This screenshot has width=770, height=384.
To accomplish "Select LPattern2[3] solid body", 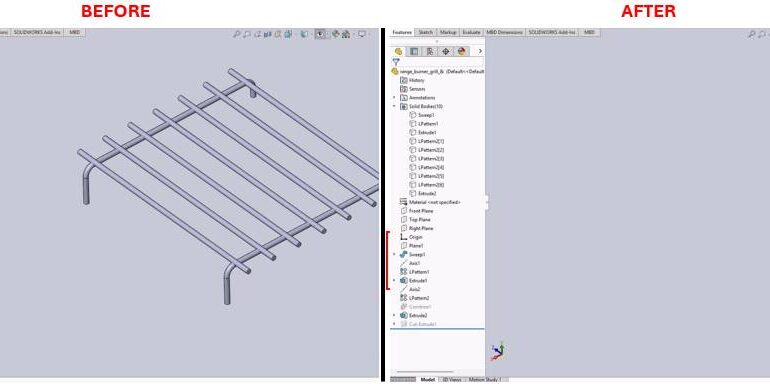I will pos(427,159).
